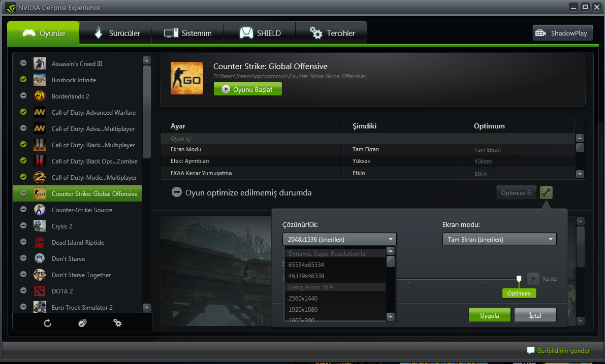Click the Borderlands 2 game icon
Viewport: 605px width, 364px height.
(x=39, y=96)
